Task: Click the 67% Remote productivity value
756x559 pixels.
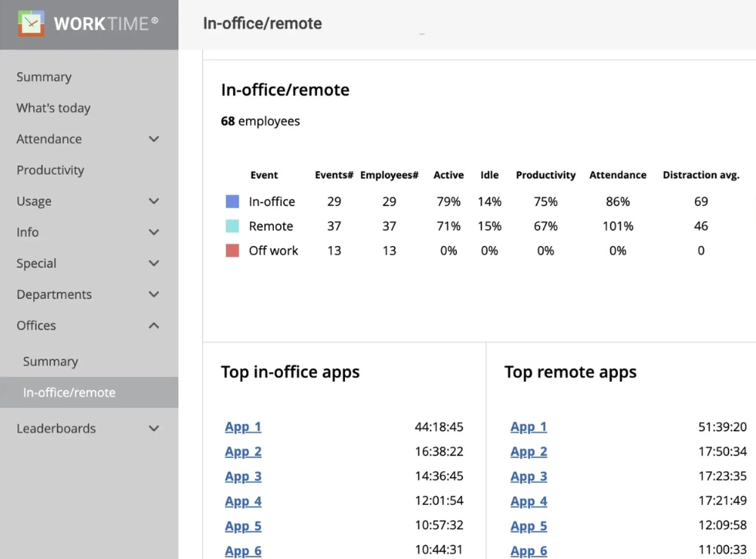Action: point(546,226)
